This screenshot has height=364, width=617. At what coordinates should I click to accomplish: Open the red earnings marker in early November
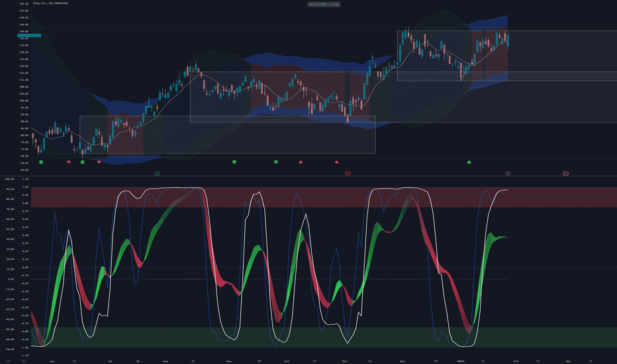348,173
